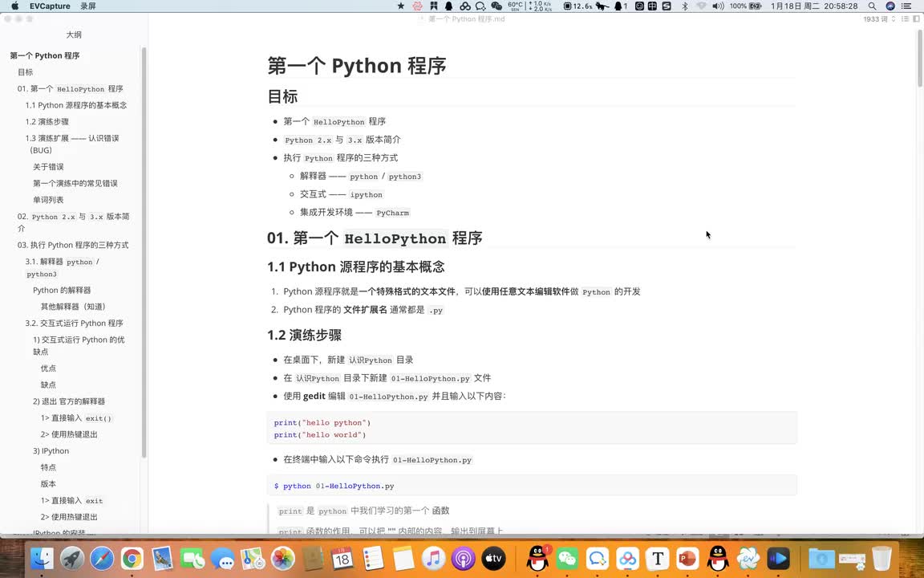Open Podcasts app in Dock
Image resolution: width=924 pixels, height=578 pixels.
(x=463, y=558)
